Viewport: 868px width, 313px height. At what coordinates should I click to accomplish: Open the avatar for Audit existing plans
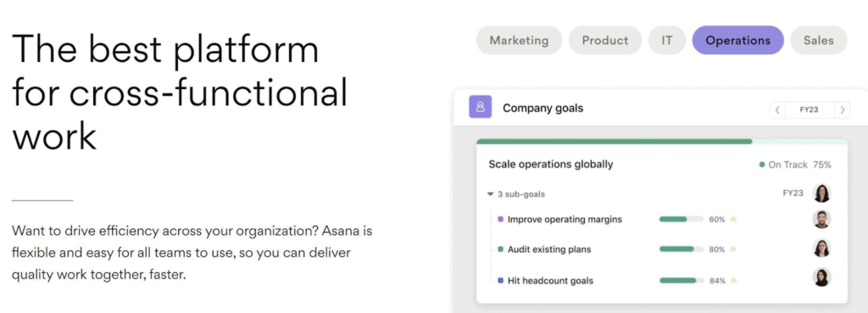point(821,249)
